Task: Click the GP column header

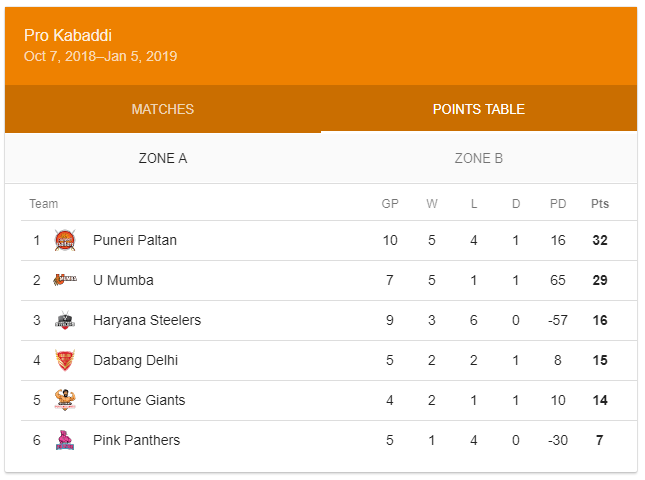Action: [x=390, y=204]
